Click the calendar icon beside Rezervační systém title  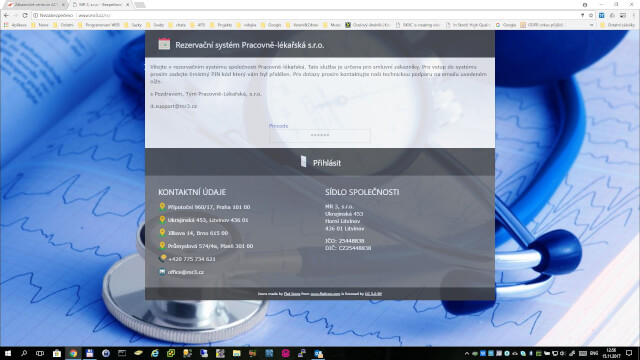(164, 44)
